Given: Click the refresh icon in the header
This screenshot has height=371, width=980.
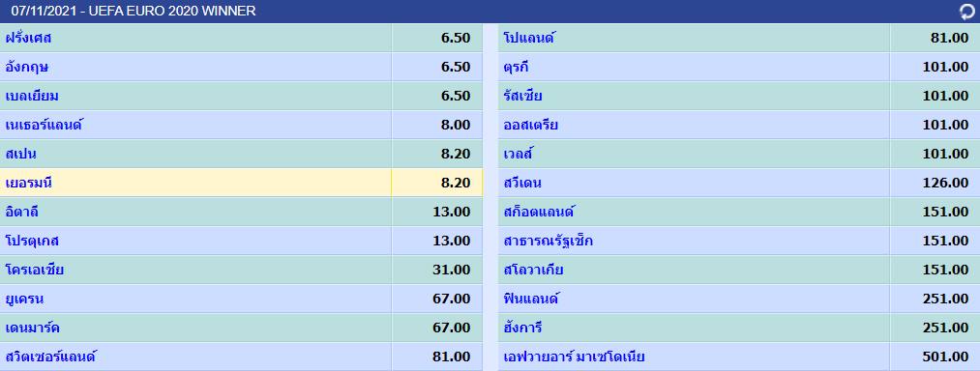Looking at the screenshot, I should coord(966,12).
